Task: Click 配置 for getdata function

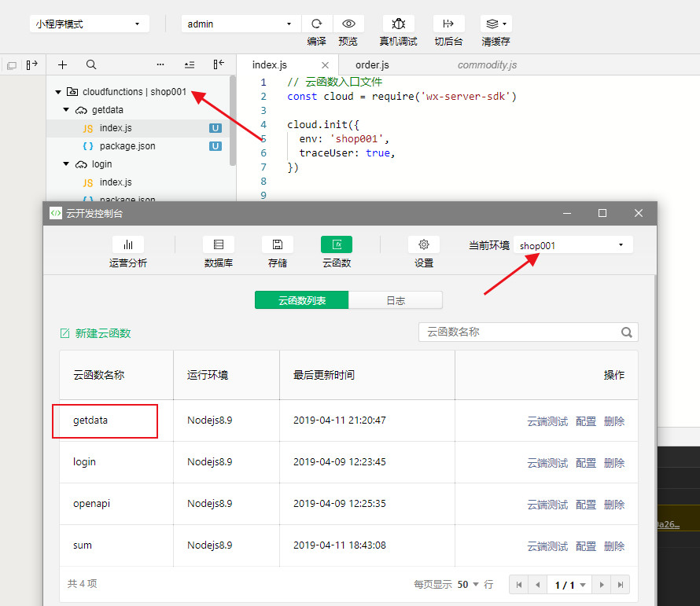Action: tap(586, 421)
